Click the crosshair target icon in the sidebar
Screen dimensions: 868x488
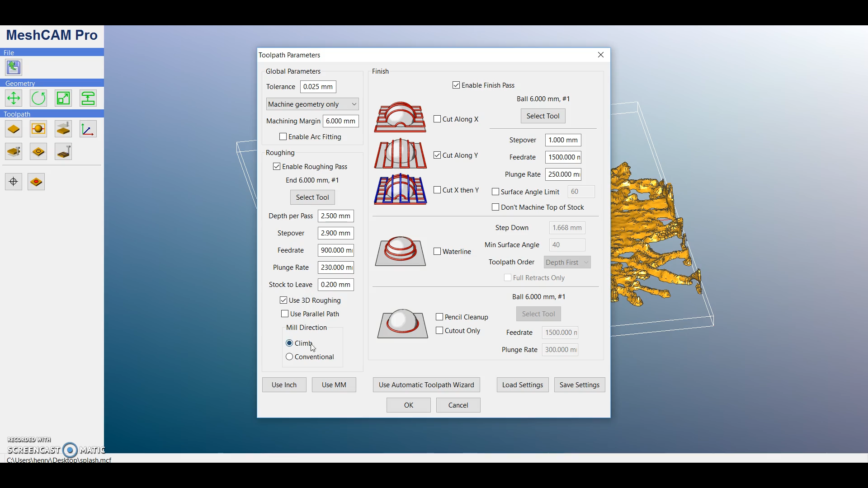click(x=14, y=182)
